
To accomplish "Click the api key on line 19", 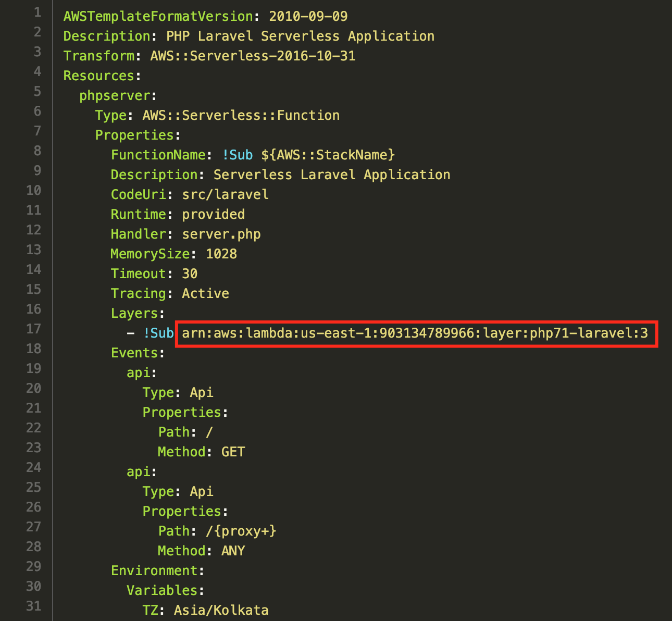I will coord(139,372).
